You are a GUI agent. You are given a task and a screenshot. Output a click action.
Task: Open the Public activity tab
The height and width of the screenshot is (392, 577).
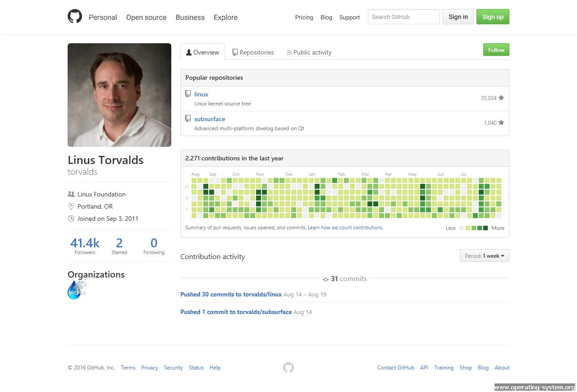pos(309,52)
